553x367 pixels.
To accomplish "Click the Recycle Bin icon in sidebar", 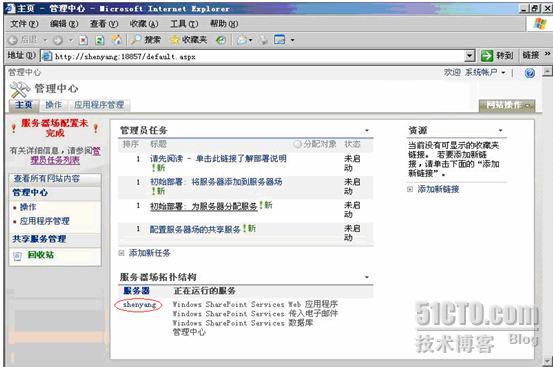I will point(17,256).
